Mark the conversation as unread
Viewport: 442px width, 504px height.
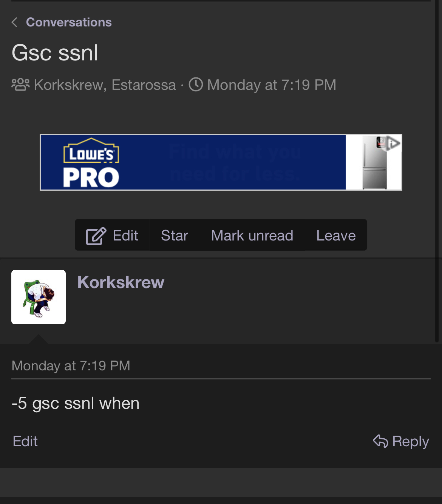[252, 236]
